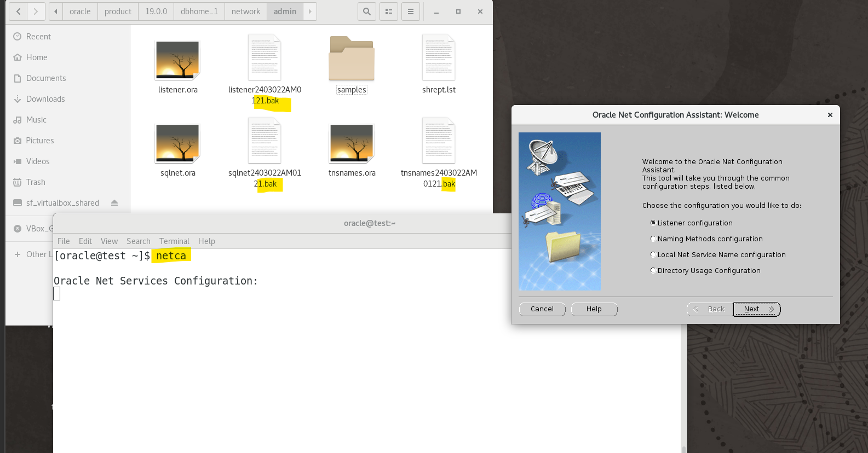Click the admin path segment
The image size is (868, 453).
(285, 11)
